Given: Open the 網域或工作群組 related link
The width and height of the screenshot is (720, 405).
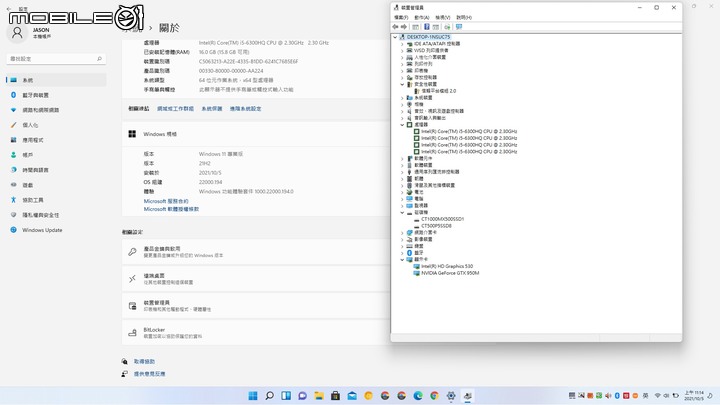Looking at the screenshot, I should [175, 109].
